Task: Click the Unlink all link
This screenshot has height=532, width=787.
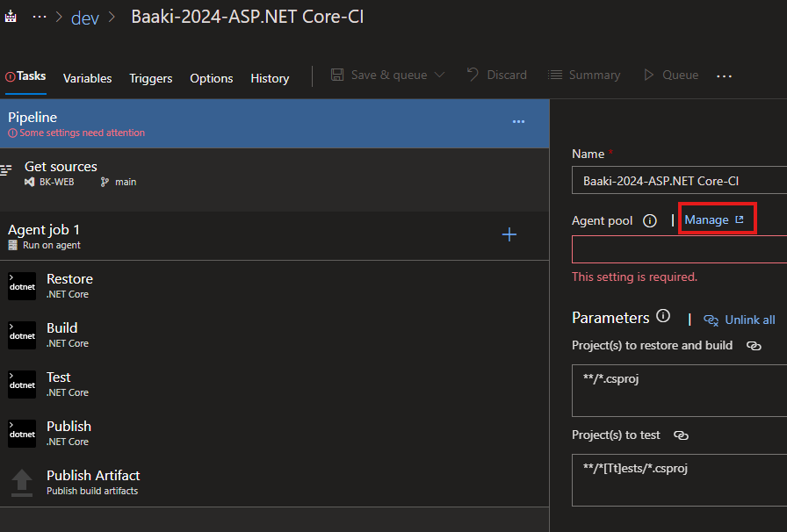Action: click(x=740, y=320)
